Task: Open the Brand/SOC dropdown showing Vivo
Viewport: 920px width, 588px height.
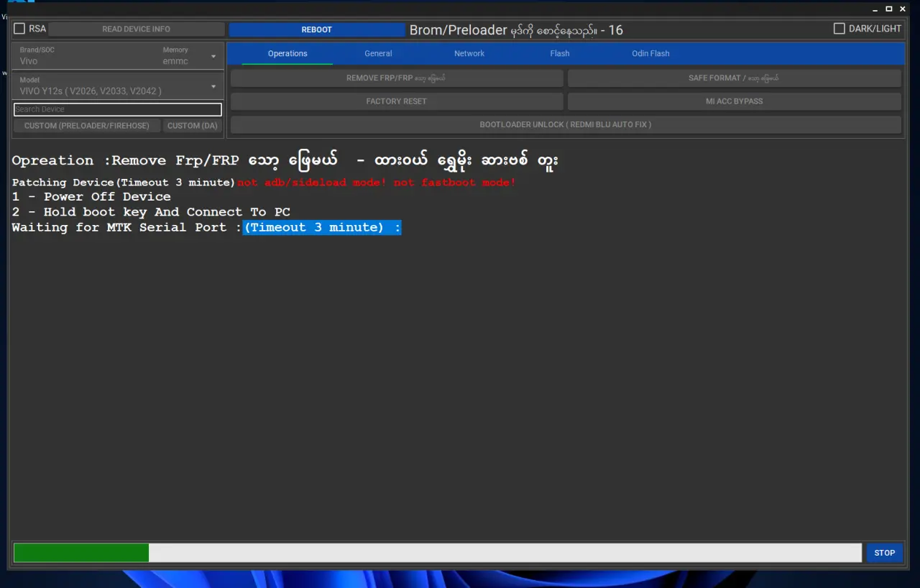Action: pos(117,56)
